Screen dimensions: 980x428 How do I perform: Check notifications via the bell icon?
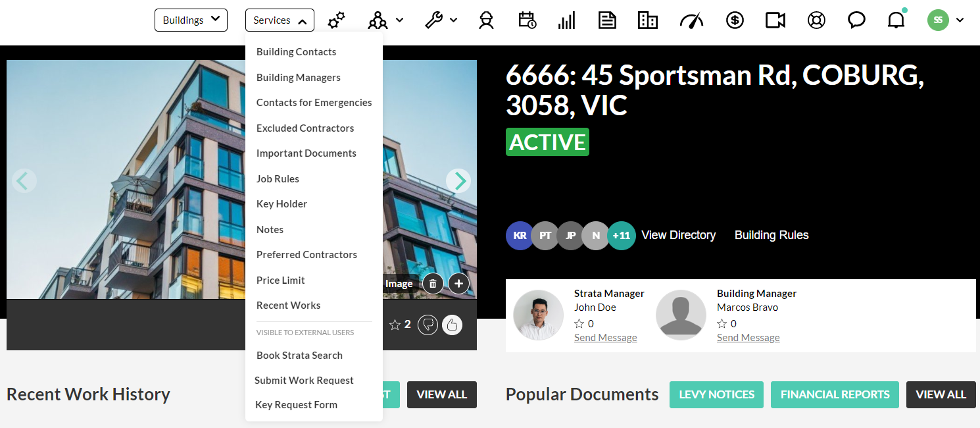(x=895, y=20)
